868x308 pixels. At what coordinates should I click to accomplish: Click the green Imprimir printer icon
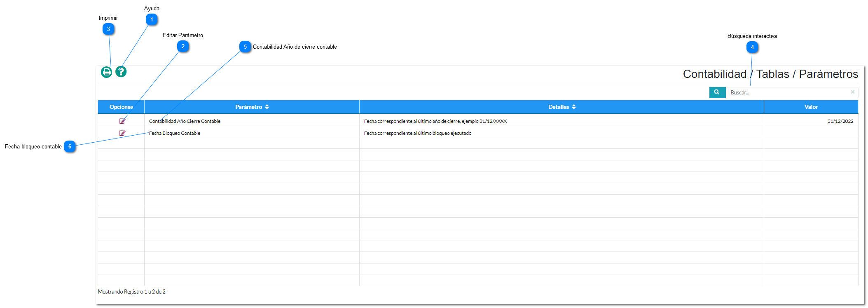coord(106,72)
